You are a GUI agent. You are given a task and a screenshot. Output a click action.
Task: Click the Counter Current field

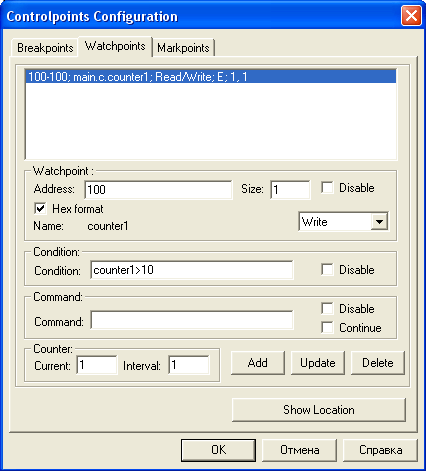[x=97, y=365]
